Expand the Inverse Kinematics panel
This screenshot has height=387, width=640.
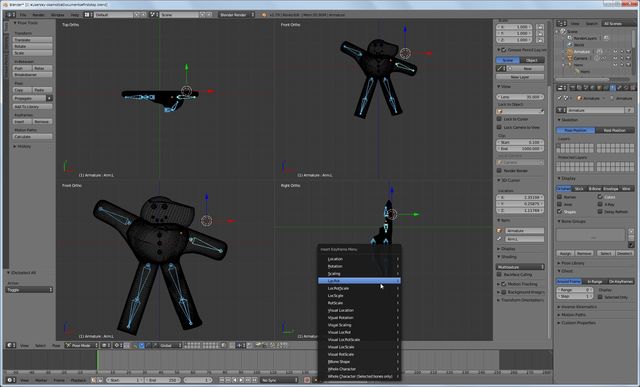click(577, 307)
